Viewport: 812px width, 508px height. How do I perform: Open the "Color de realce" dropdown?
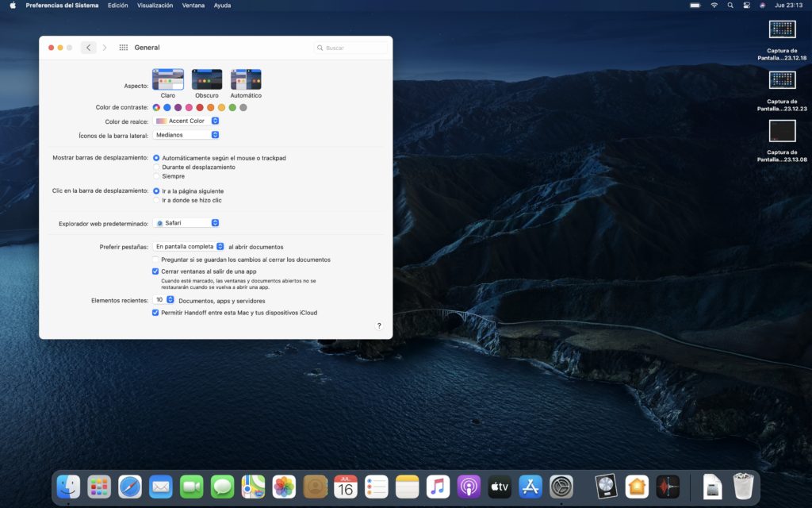(187, 121)
